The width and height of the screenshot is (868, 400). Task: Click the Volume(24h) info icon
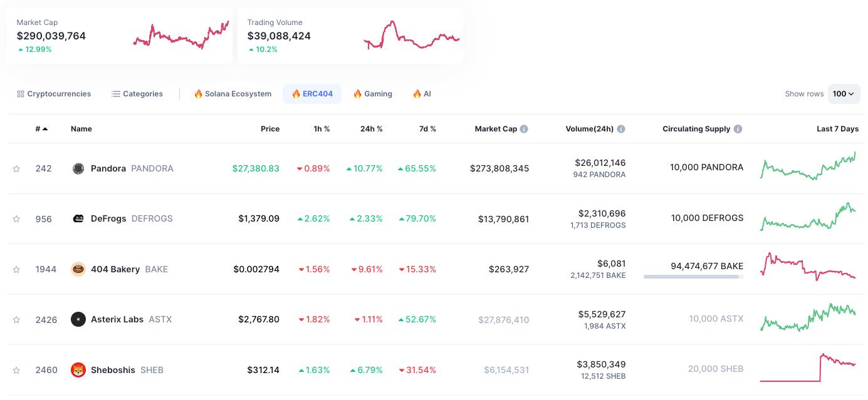click(x=621, y=129)
